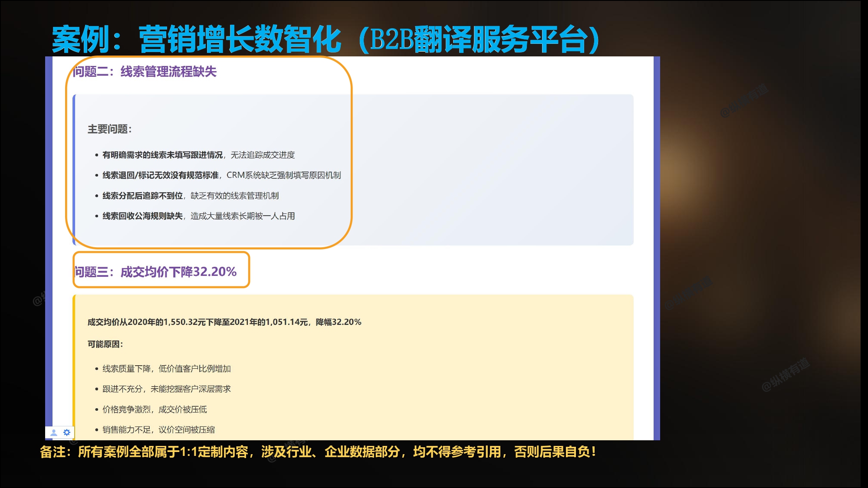Select the slide title 案例：营销增长数智化
868x488 pixels.
[196, 39]
